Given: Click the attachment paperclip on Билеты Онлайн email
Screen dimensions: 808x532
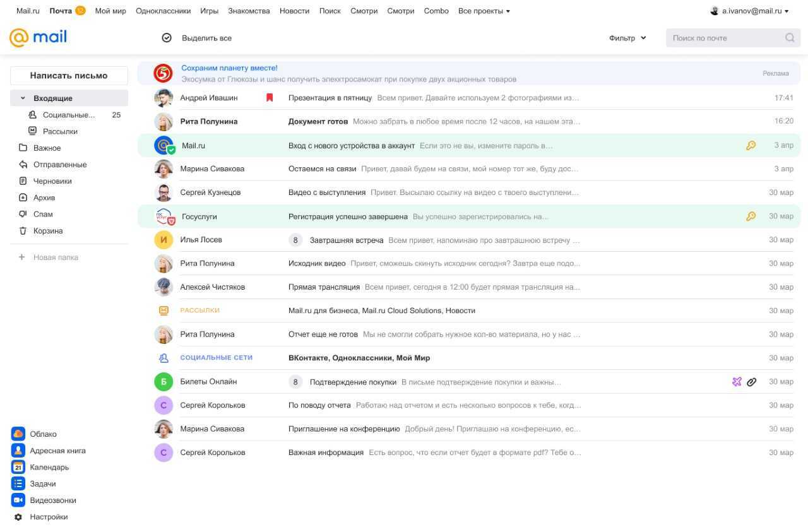Looking at the screenshot, I should tap(751, 382).
